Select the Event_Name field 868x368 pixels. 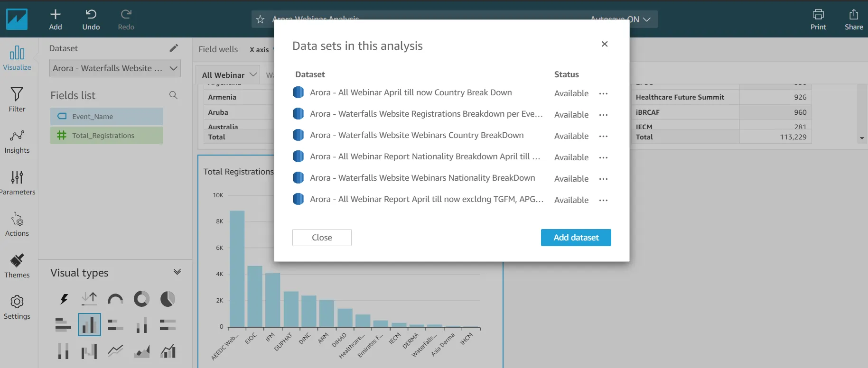coord(107,116)
